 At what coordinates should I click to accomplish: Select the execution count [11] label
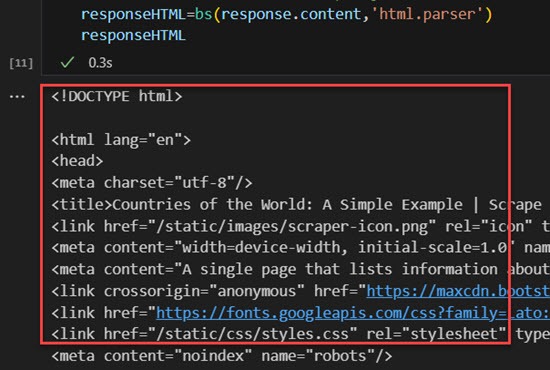[x=21, y=63]
